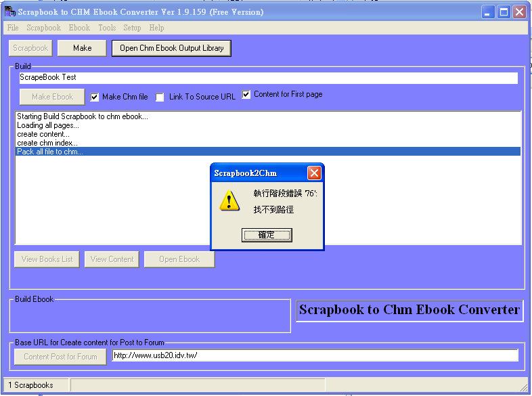532x396 pixels.
Task: Open the Help menu
Action: pyautogui.click(x=156, y=28)
